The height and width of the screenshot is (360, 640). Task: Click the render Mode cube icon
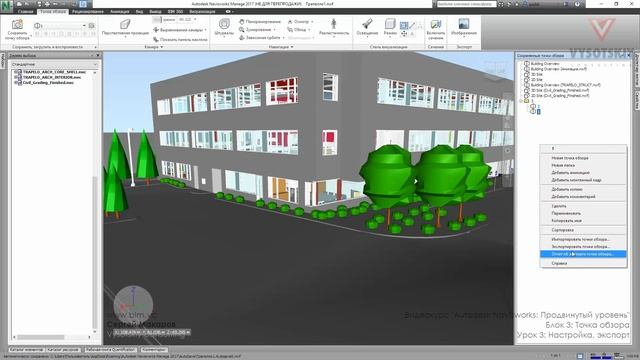coord(390,23)
